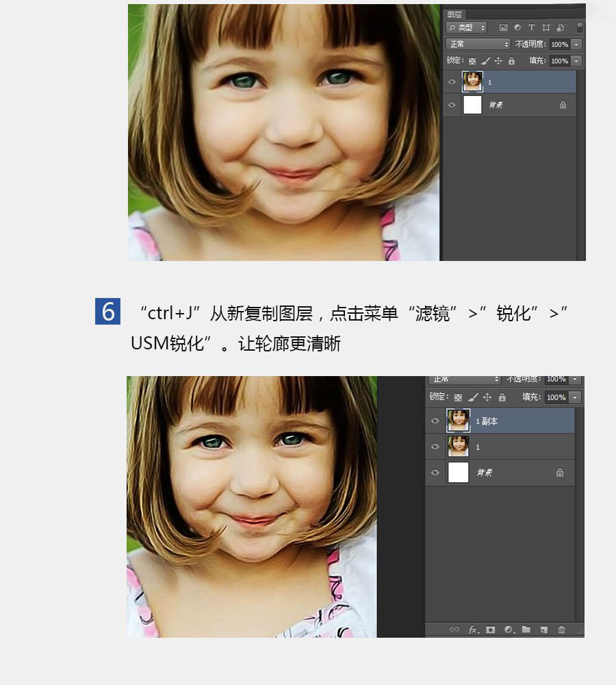Open 填充 arrow in panel with 1 副本

coord(575,397)
